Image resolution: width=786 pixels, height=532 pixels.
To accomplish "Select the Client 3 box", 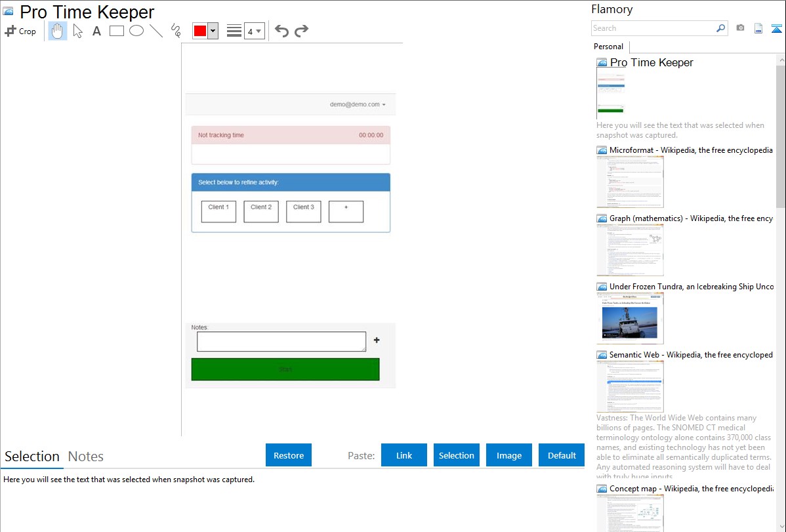I will pyautogui.click(x=303, y=212).
